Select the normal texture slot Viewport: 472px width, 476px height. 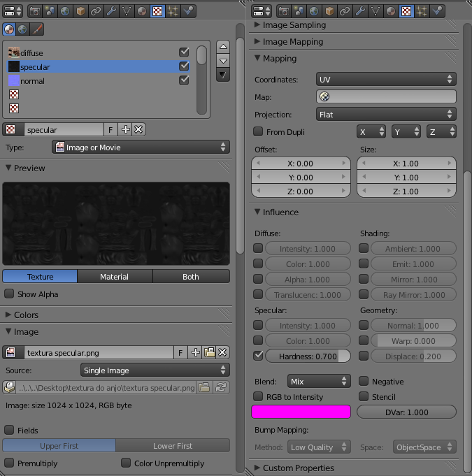tap(98, 81)
